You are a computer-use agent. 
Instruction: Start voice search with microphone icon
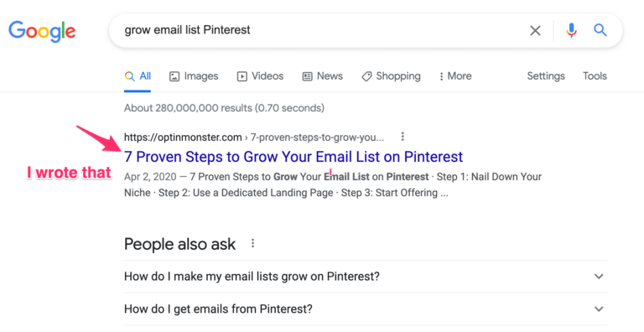pyautogui.click(x=571, y=30)
